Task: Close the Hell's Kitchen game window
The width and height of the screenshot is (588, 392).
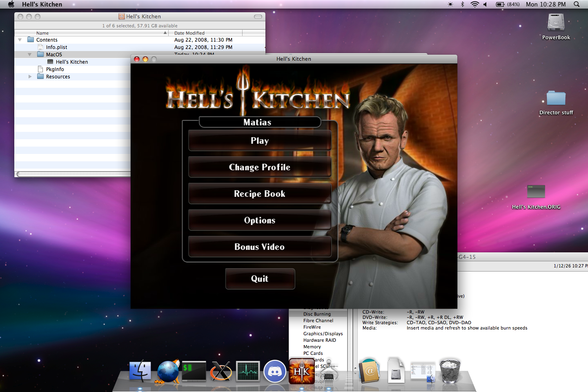Action: [x=137, y=59]
